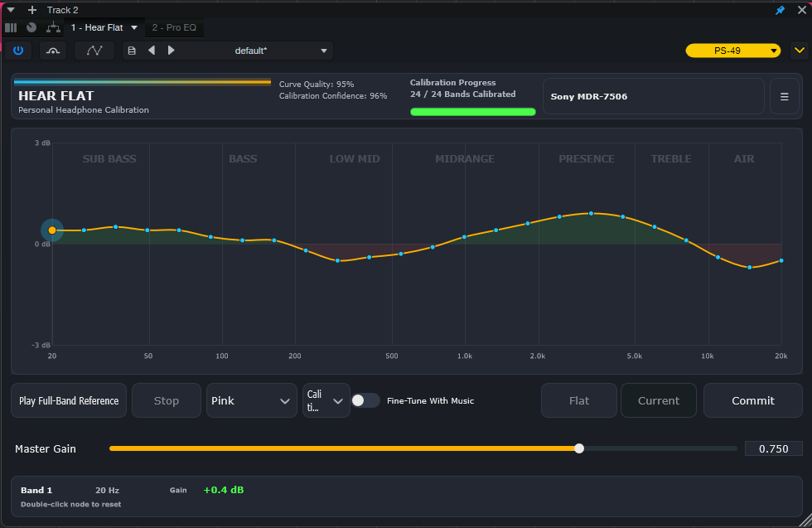The height and width of the screenshot is (528, 812).
Task: Load the previous preset arrow
Action: click(151, 51)
